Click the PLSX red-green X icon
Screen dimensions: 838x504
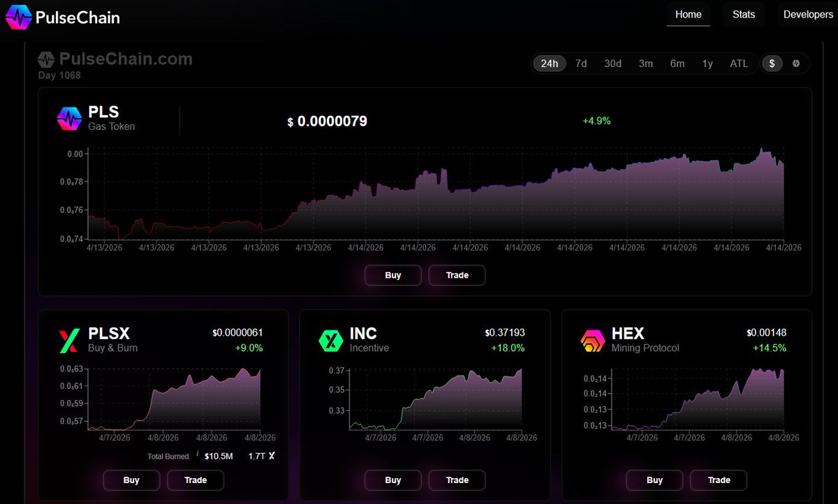(x=69, y=341)
